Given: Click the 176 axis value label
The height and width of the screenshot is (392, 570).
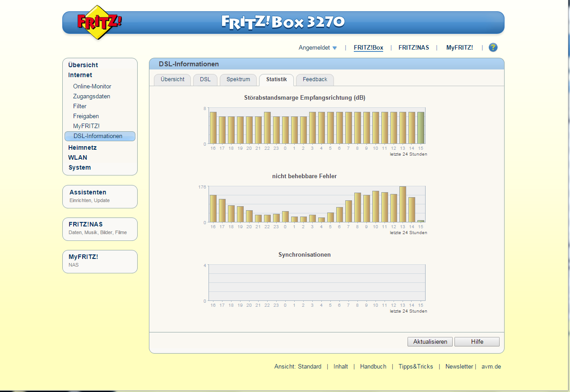Looking at the screenshot, I should (x=202, y=187).
